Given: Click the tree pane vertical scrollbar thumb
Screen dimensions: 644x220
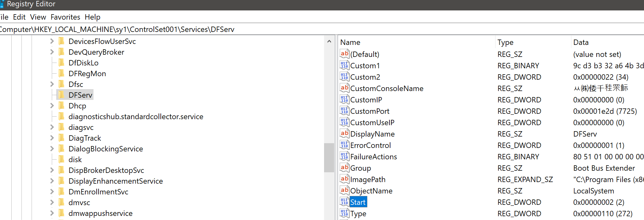Looking at the screenshot, I should click(x=329, y=157).
